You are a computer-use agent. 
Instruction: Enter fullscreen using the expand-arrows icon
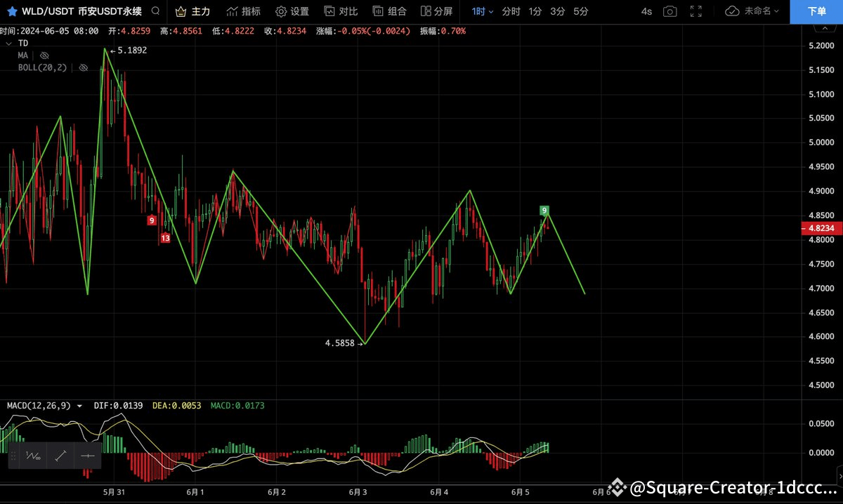[x=697, y=11]
